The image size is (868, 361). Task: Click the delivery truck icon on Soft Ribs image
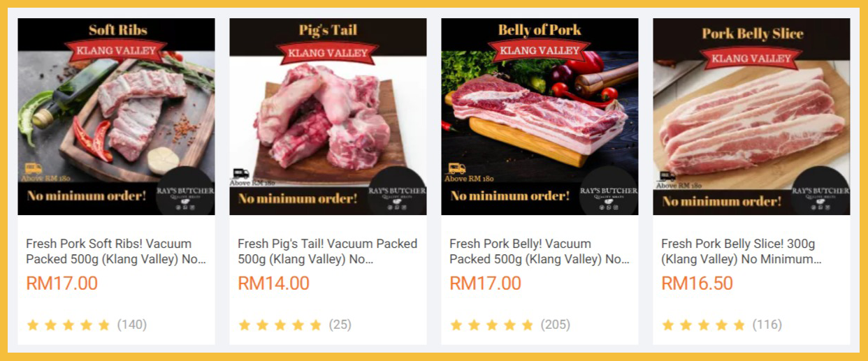[x=33, y=168]
